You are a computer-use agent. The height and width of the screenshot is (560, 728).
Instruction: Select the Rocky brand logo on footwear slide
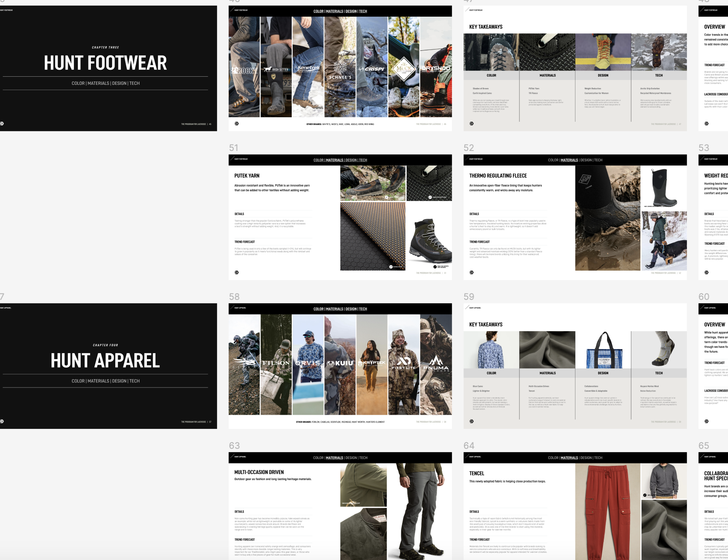click(244, 70)
